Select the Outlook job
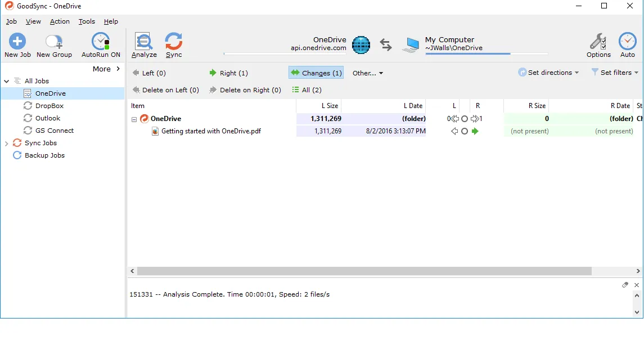Screen dimensions: 644x345 coord(48,118)
